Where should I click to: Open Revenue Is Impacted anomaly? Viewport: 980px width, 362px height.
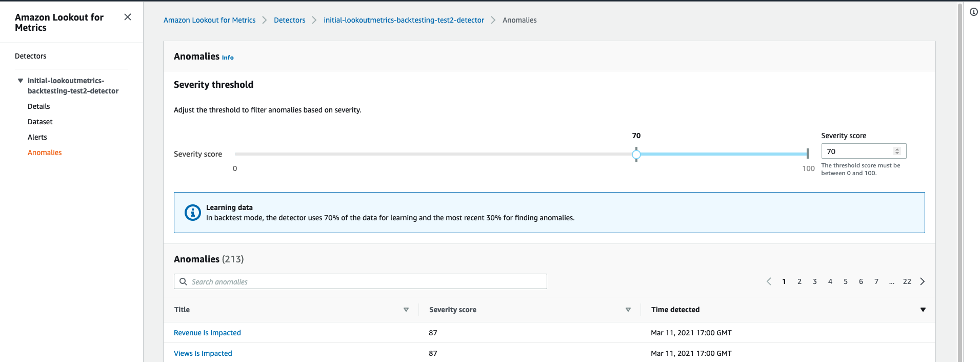207,333
